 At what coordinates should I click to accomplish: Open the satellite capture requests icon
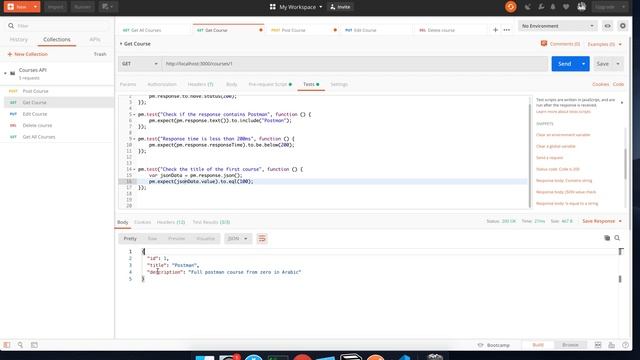(x=528, y=7)
